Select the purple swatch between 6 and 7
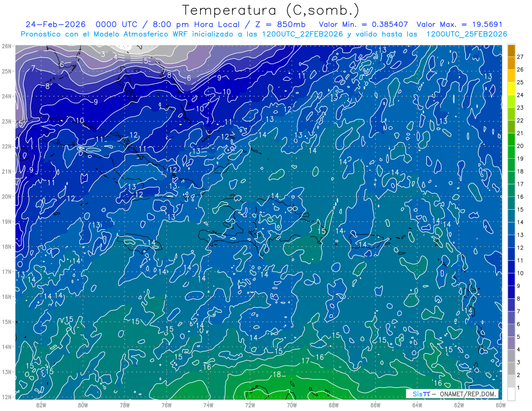Screen dimensions: 532x411 (x=511, y=317)
